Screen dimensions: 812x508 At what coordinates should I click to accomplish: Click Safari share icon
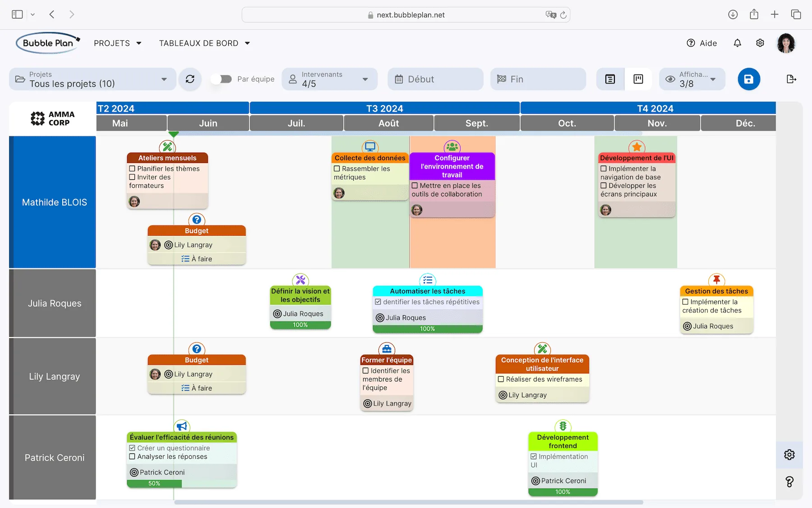(x=754, y=14)
